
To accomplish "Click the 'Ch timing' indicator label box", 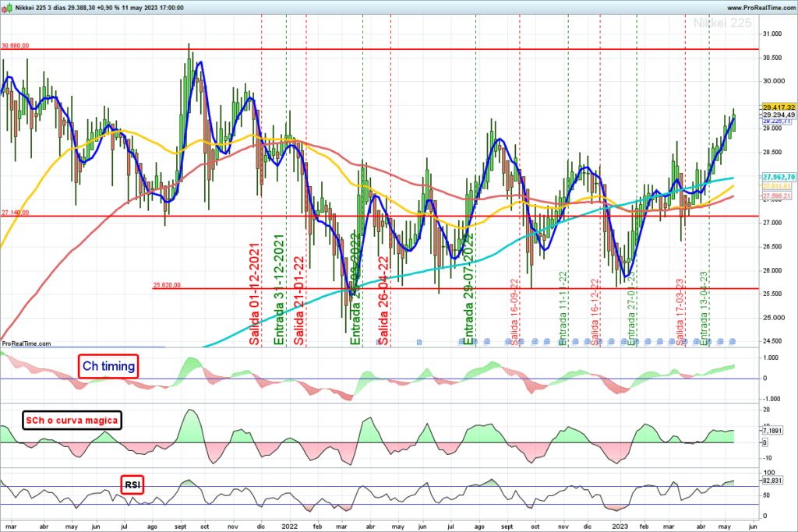I will [108, 366].
